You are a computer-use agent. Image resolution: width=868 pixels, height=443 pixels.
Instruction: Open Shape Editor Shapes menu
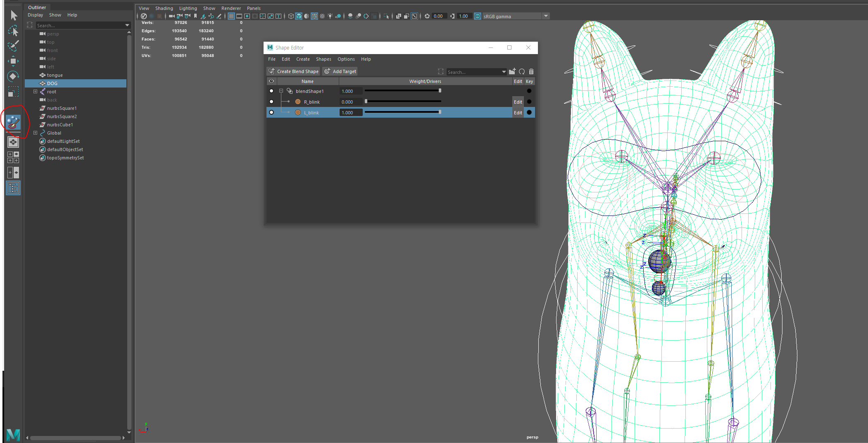pos(323,59)
